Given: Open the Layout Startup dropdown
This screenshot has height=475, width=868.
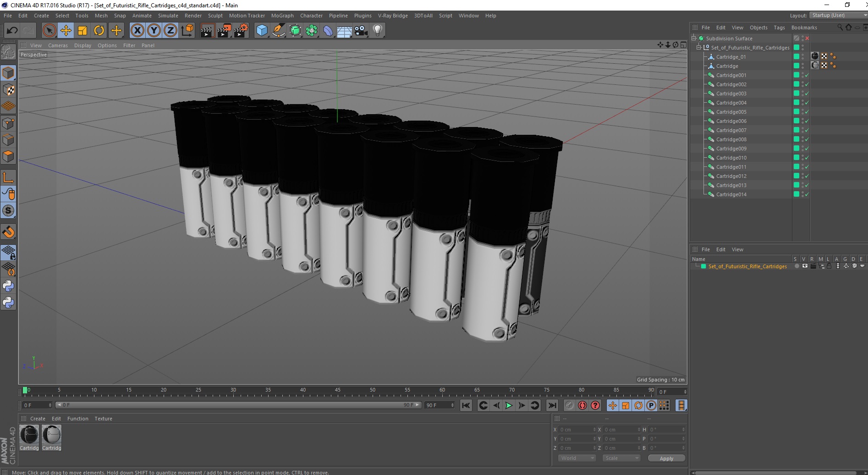Looking at the screenshot, I should (x=838, y=16).
